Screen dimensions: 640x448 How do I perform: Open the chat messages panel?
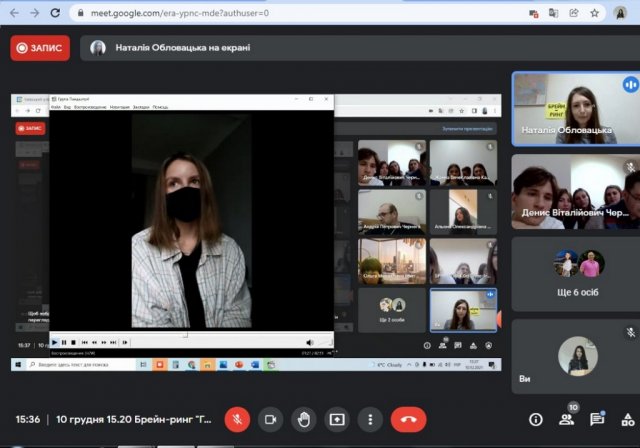click(x=597, y=419)
